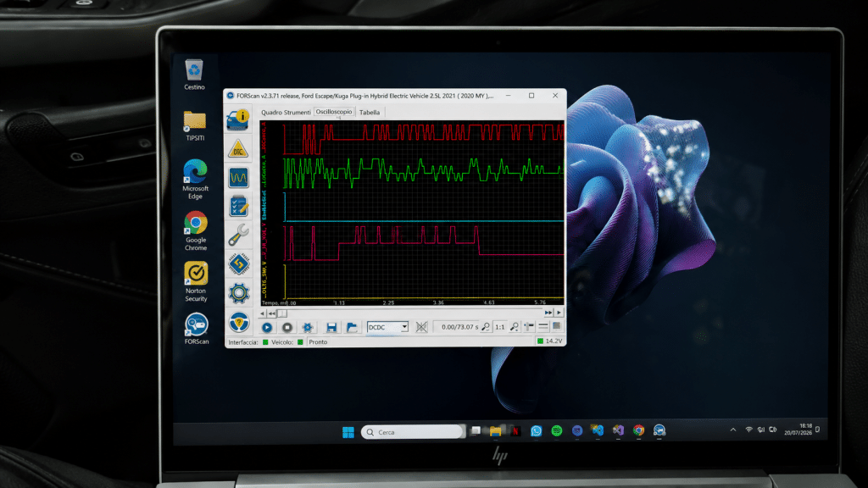Screen dimensions: 868x488
Task: Step timeline back with left arrow
Action: point(263,313)
